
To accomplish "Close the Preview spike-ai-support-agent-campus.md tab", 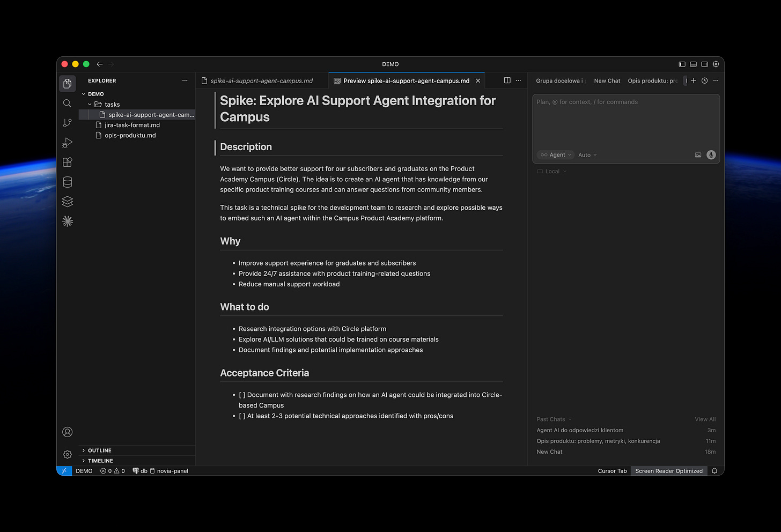I will (478, 80).
